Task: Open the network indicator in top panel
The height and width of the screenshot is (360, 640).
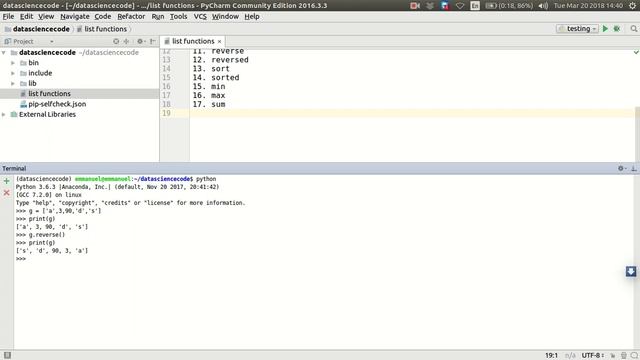Action: click(x=460, y=6)
